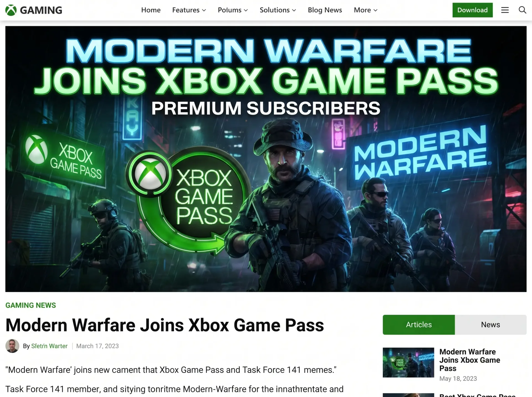Click the author avatar photo
532x397 pixels.
tap(12, 346)
